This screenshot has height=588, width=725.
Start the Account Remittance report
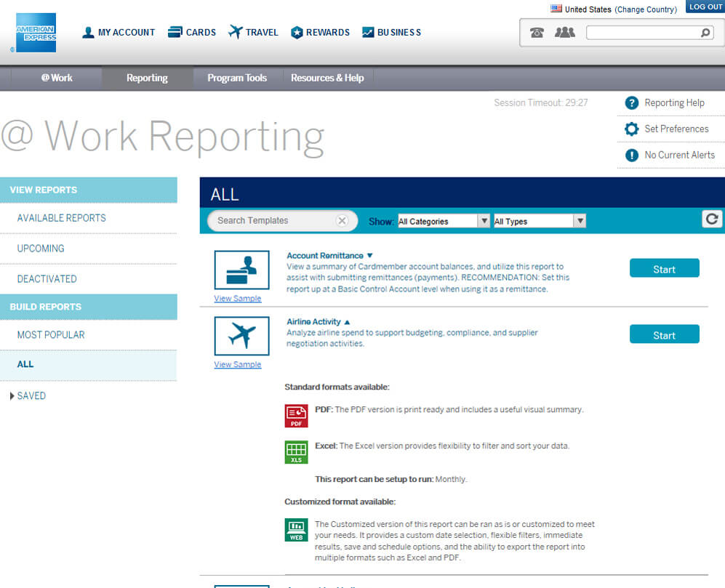click(664, 268)
